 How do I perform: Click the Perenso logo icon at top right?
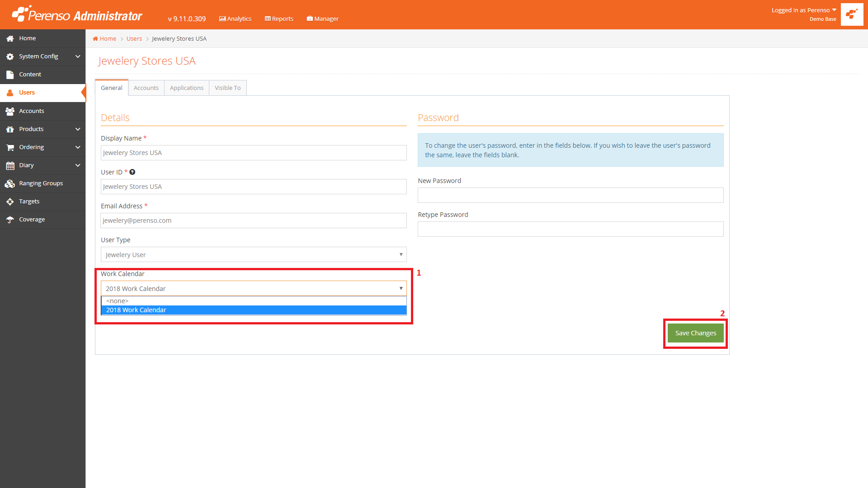pos(852,14)
